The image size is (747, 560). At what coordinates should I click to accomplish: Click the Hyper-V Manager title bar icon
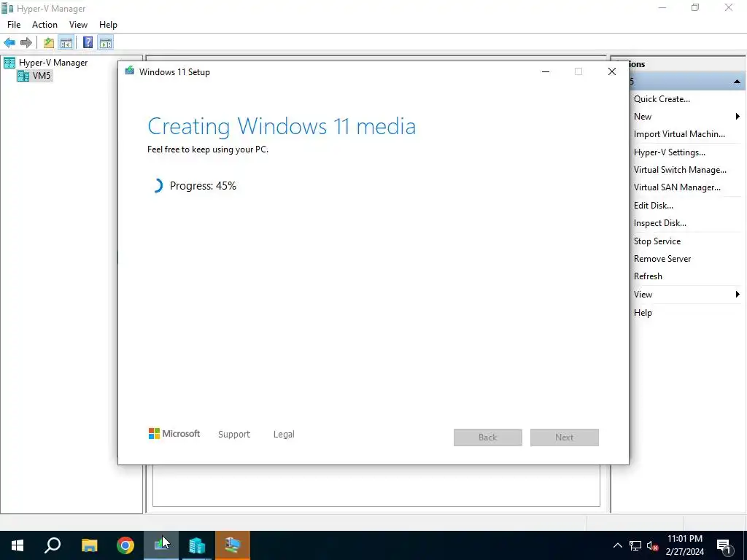(7, 9)
